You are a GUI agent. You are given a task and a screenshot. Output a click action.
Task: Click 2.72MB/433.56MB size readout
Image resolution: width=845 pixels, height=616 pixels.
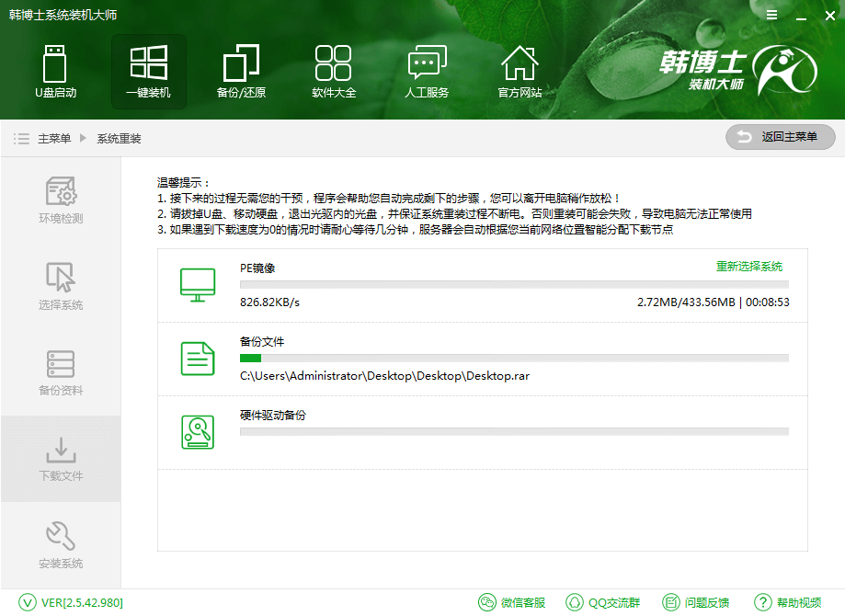coord(686,302)
